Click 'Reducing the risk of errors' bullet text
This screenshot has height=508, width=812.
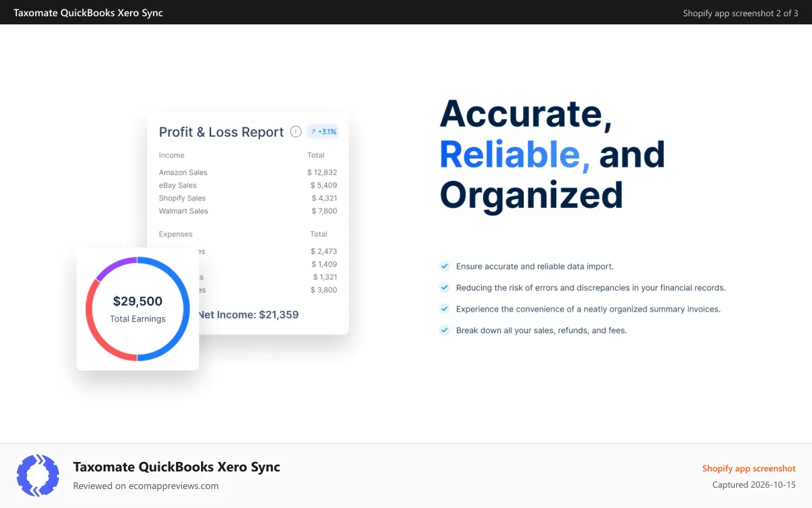pyautogui.click(x=591, y=288)
